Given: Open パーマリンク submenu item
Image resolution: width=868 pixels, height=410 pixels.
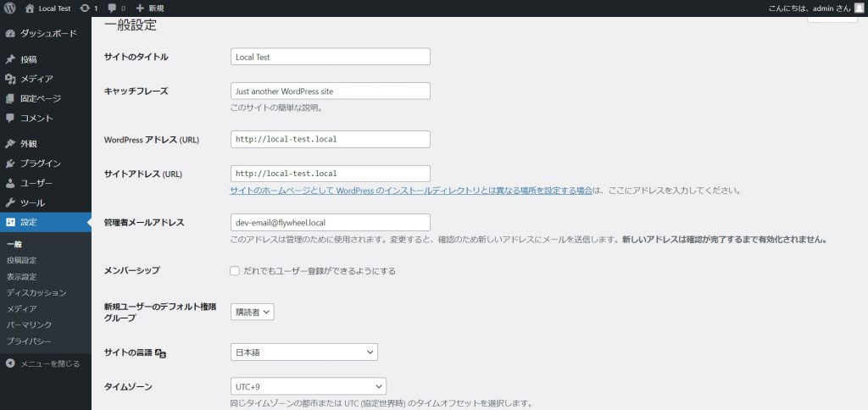Looking at the screenshot, I should 30,324.
